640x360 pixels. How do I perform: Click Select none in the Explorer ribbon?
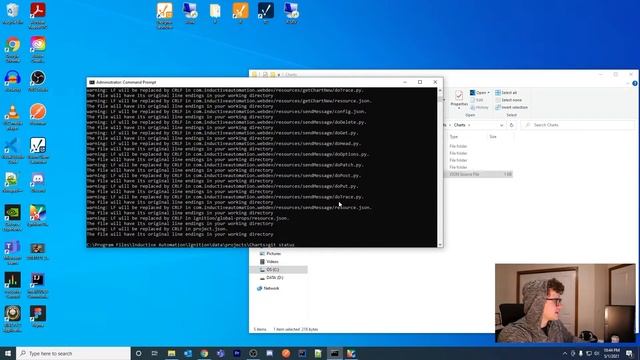(x=509, y=100)
